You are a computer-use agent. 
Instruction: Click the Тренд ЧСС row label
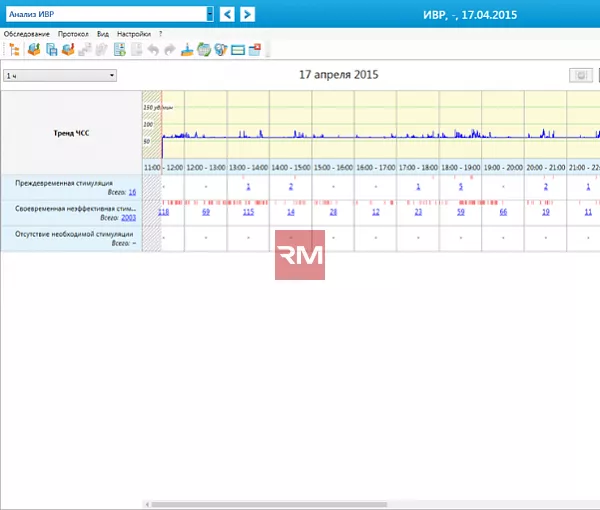(71, 133)
